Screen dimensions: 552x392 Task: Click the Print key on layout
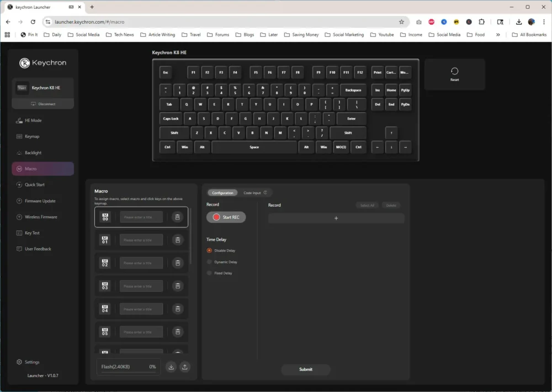pos(378,72)
